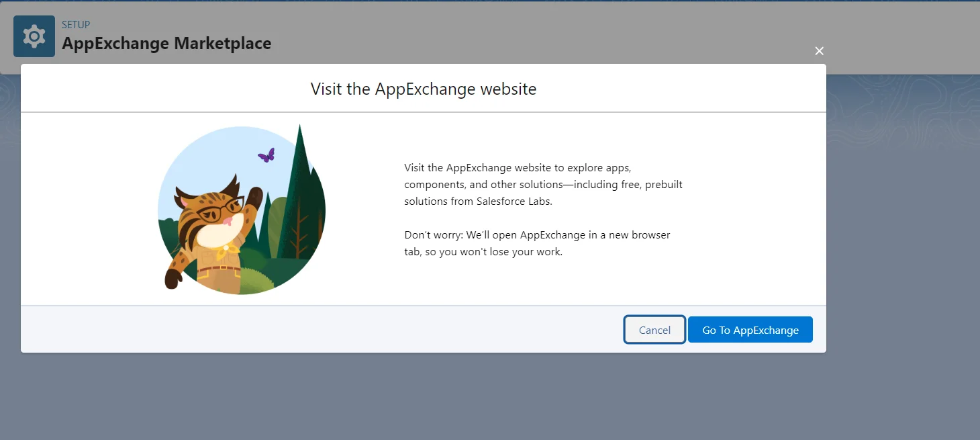Click the dialog description paragraph
980x440 pixels.
pyautogui.click(x=542, y=184)
